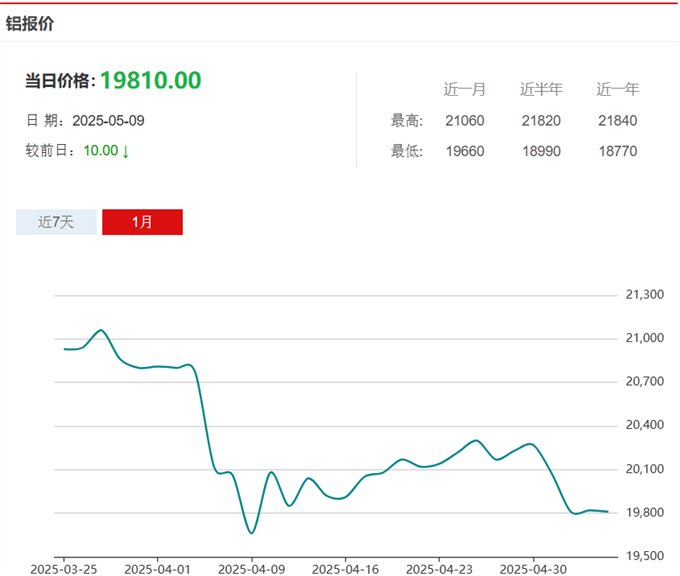Click the one-month low value 19660

click(x=465, y=152)
